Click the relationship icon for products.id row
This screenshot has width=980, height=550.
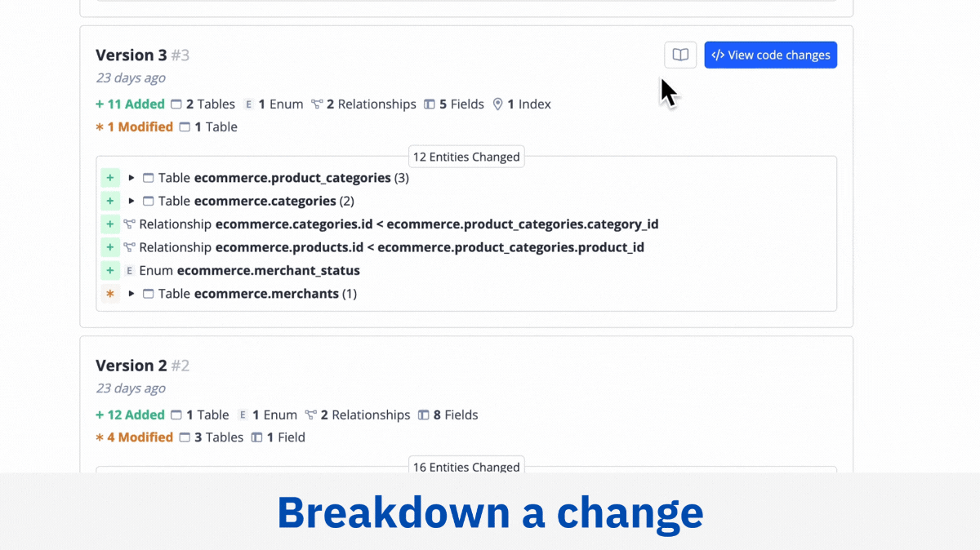tap(130, 247)
